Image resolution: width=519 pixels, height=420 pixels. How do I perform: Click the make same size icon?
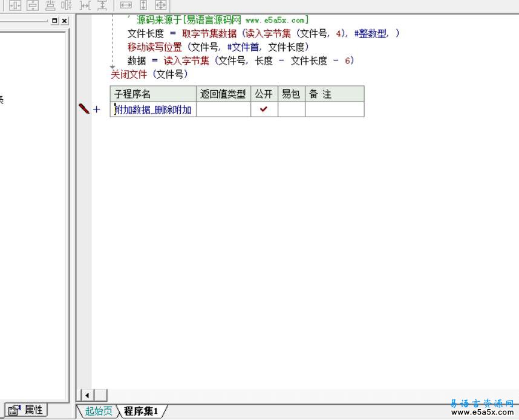tap(161, 5)
